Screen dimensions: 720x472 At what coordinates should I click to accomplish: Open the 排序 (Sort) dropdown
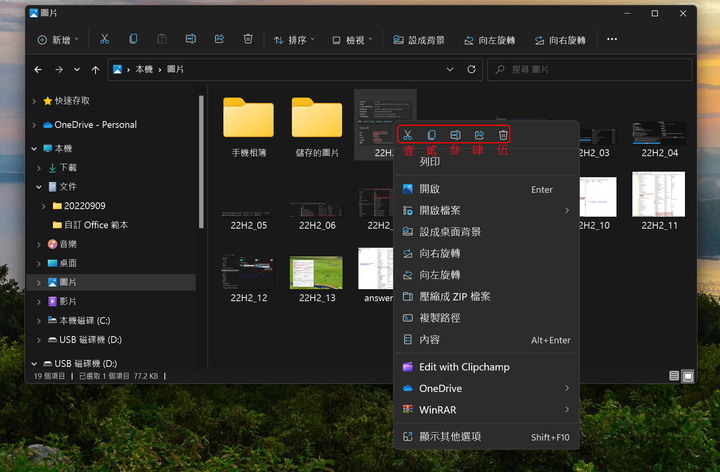point(294,40)
